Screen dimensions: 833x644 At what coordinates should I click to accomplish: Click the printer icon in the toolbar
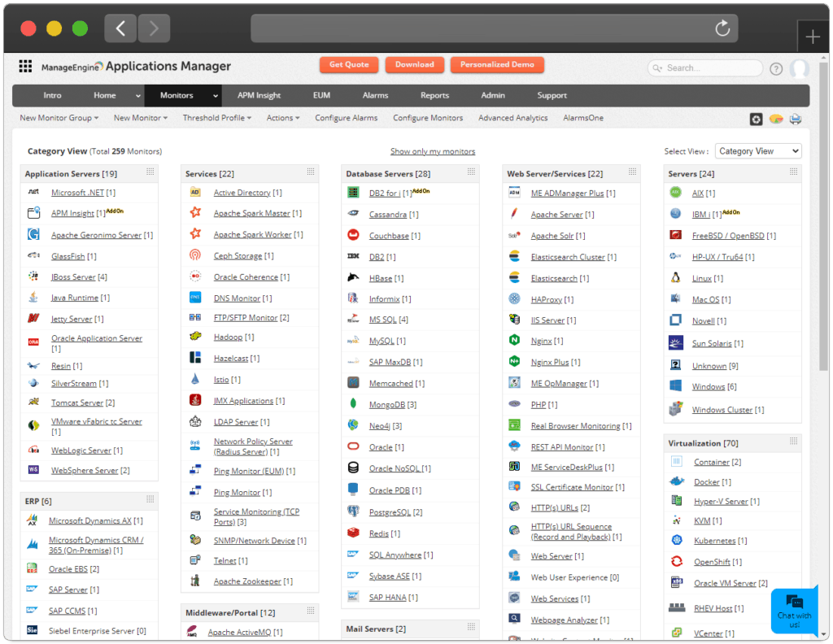pos(796,119)
